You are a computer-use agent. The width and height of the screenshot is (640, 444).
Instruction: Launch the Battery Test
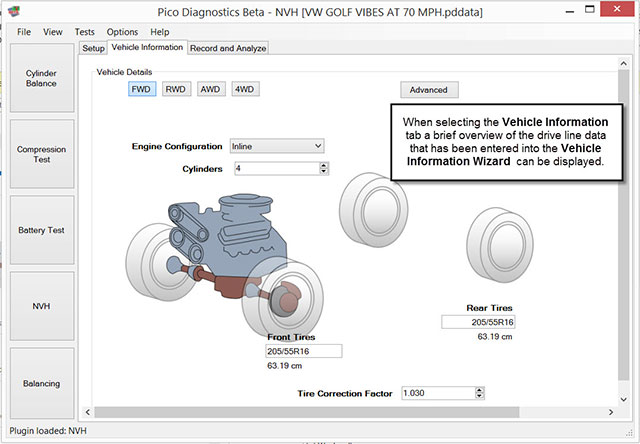coord(42,230)
